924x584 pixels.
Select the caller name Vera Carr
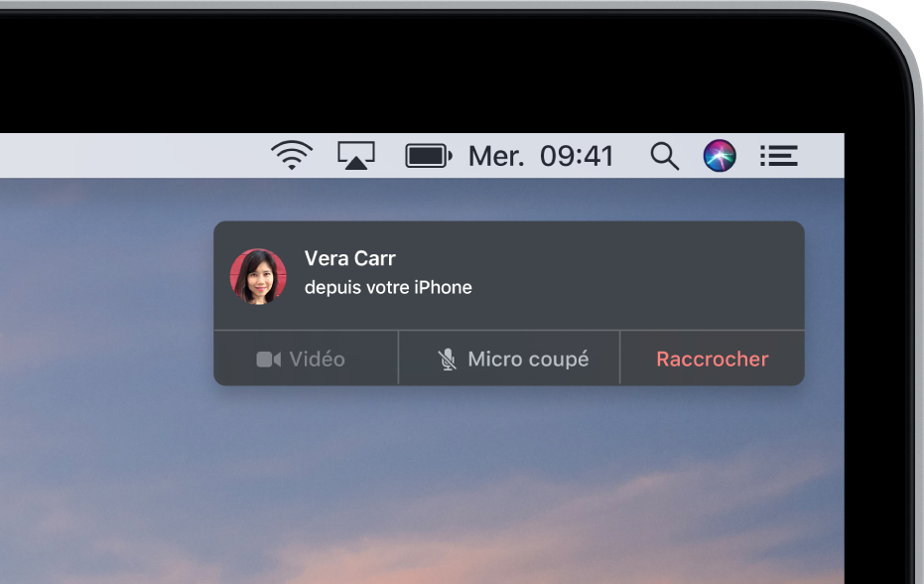pyautogui.click(x=350, y=258)
